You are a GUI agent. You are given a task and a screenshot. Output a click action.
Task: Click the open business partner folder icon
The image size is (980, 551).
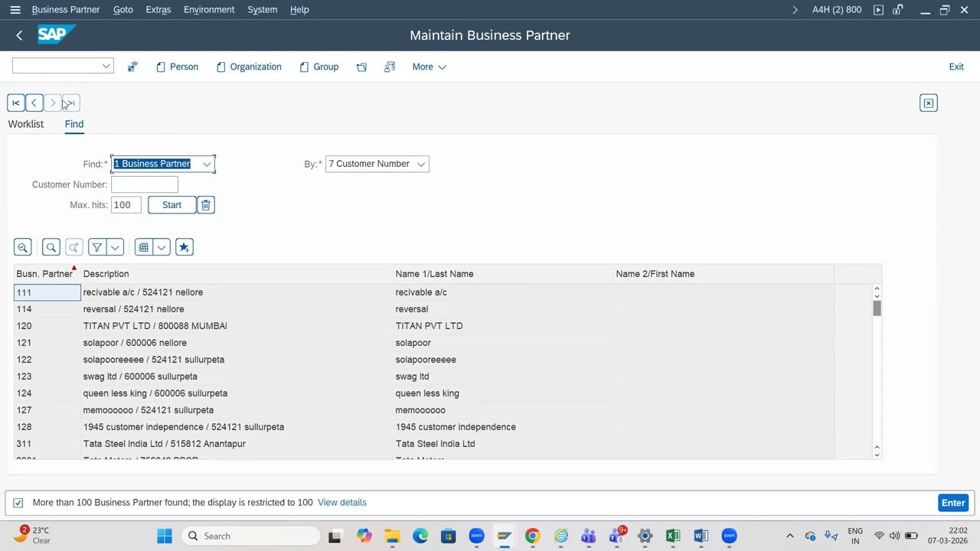coord(361,67)
